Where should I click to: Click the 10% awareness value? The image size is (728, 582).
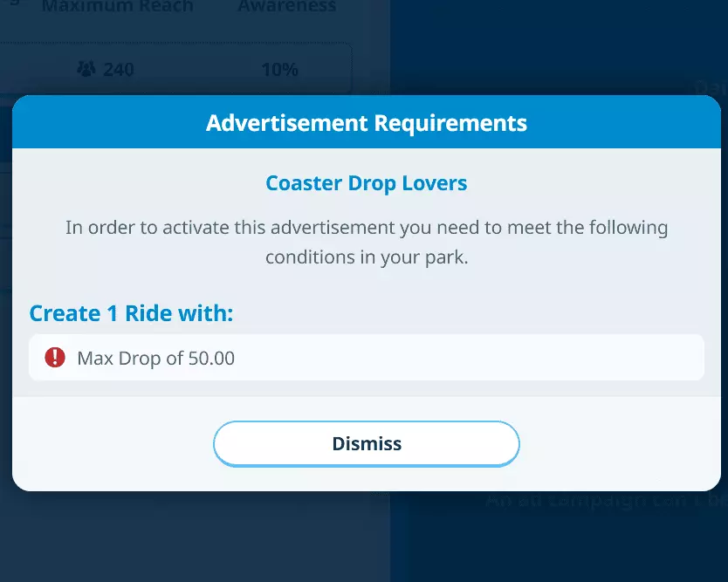[x=279, y=69]
